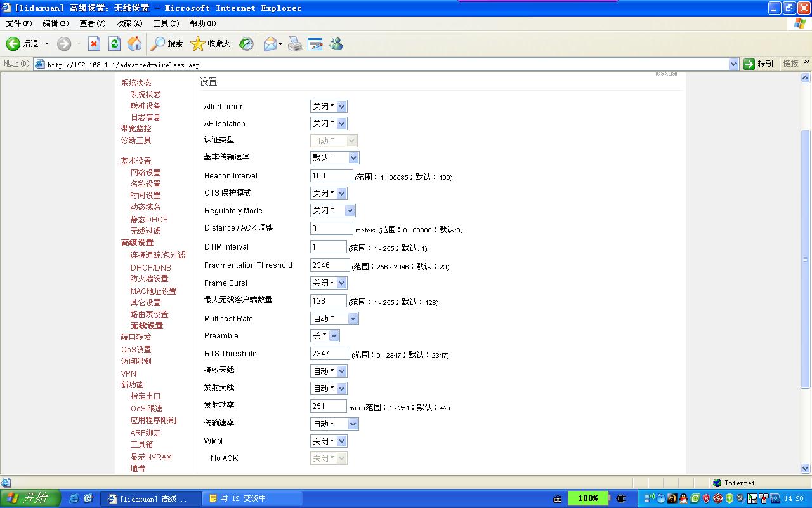
Task: Click the IE Back arrow icon
Action: click(13, 44)
